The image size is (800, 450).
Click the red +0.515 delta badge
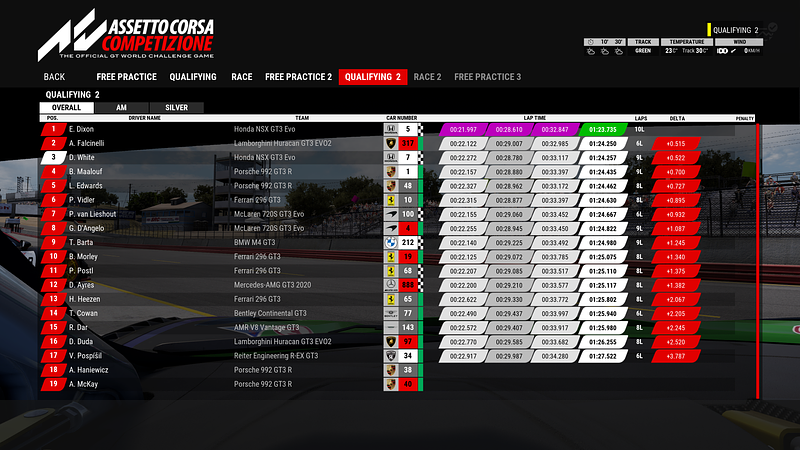pos(676,144)
